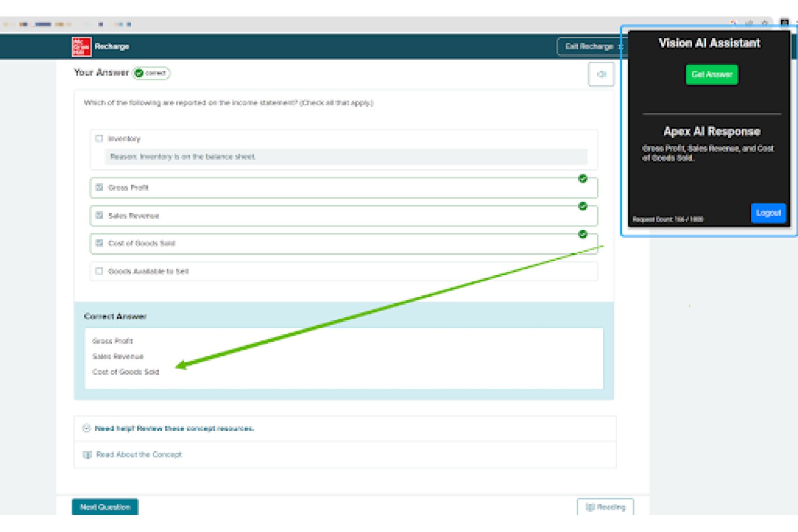Collapse the Need help concept resources section
Image resolution: width=798 pixels, height=532 pixels.
click(87, 428)
